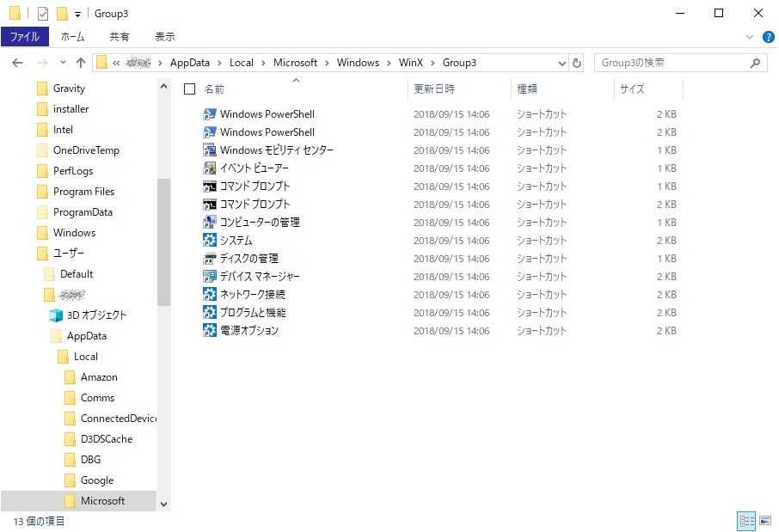Click the Amazon folder icon in tree

coord(70,377)
